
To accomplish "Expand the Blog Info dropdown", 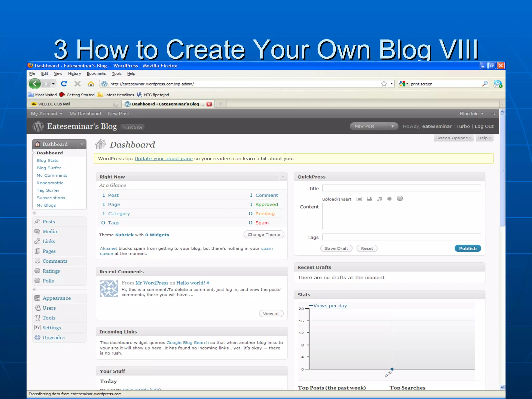I will (471, 114).
